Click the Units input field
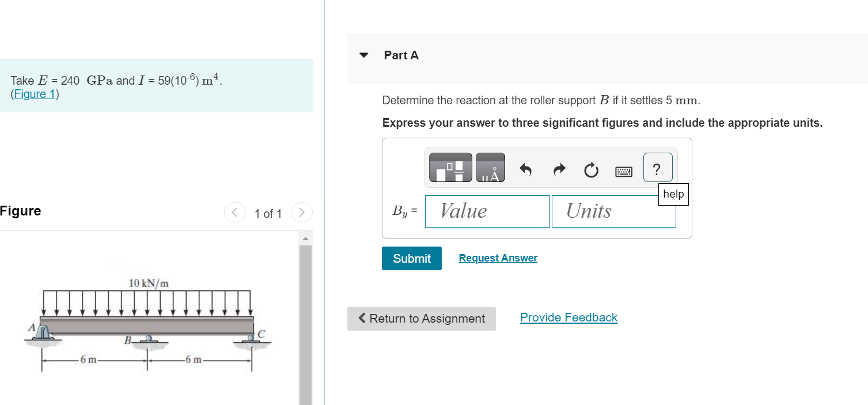 [613, 211]
